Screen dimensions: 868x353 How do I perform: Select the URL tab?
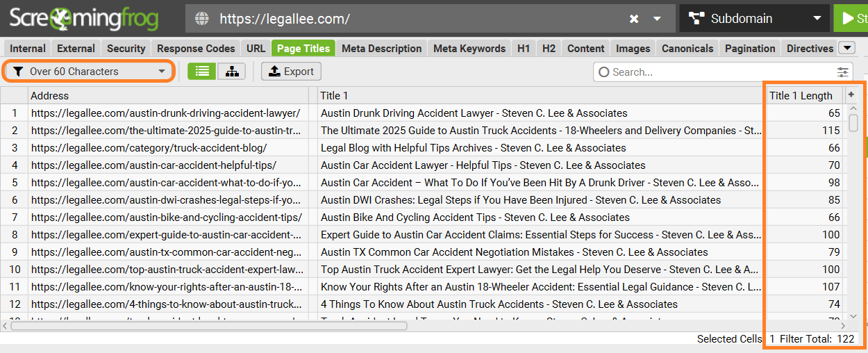256,48
